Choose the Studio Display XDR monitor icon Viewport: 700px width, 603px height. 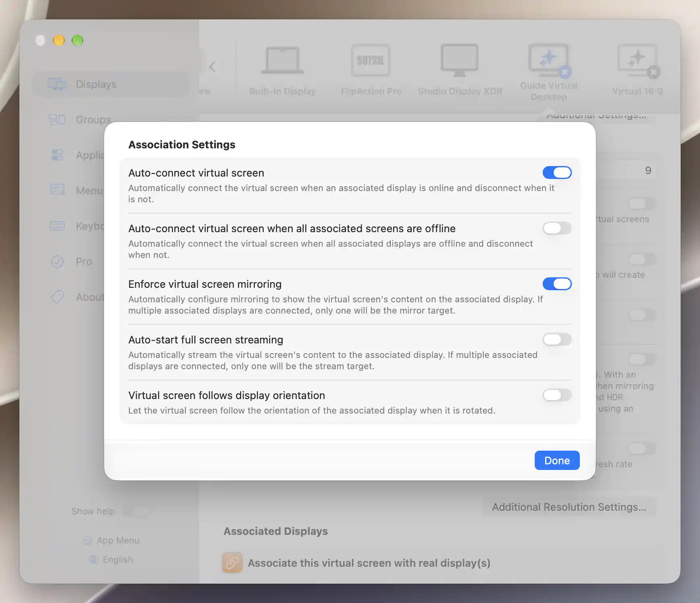point(460,60)
